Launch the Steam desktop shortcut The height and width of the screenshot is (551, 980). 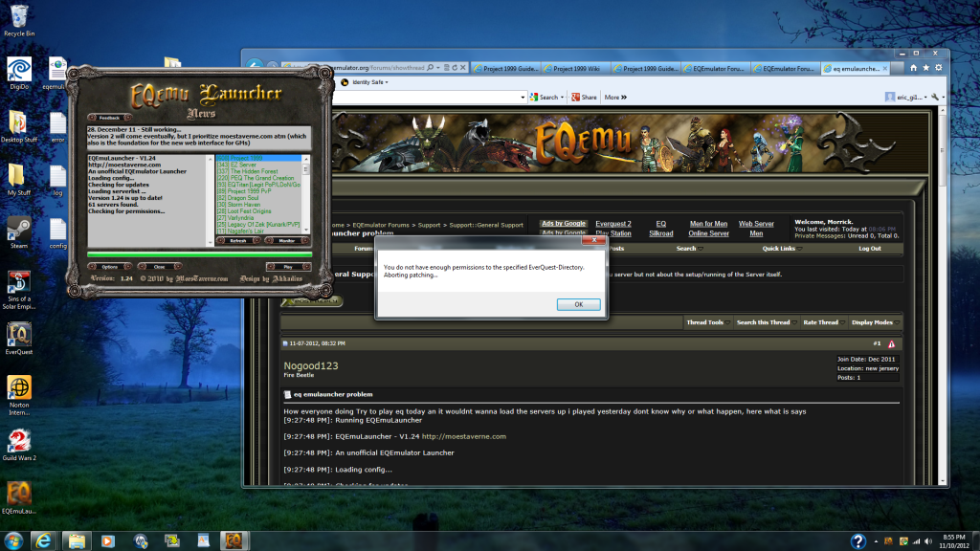point(19,232)
